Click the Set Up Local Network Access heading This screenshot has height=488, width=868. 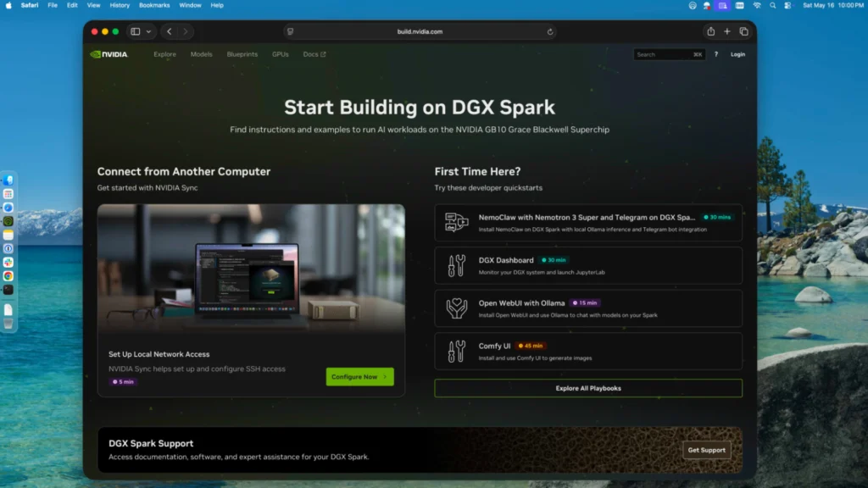(159, 354)
